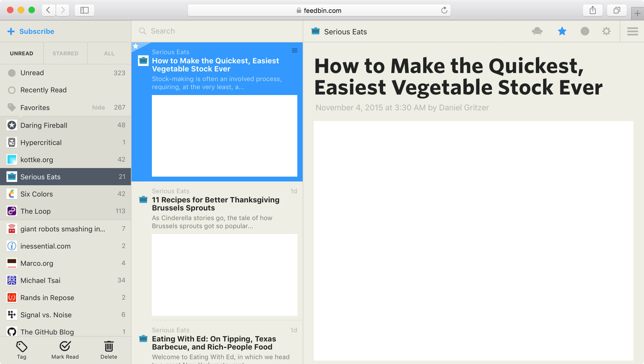This screenshot has height=364, width=644.
Task: Click the kottke.org feed icon
Action: pyautogui.click(x=12, y=160)
